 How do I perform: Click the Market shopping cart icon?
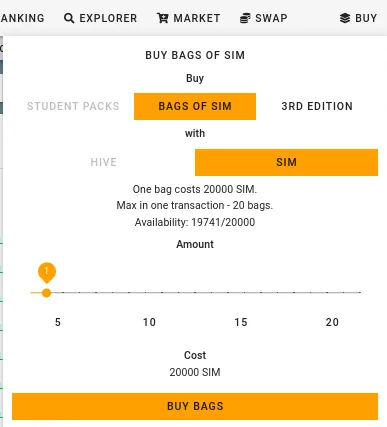point(163,18)
